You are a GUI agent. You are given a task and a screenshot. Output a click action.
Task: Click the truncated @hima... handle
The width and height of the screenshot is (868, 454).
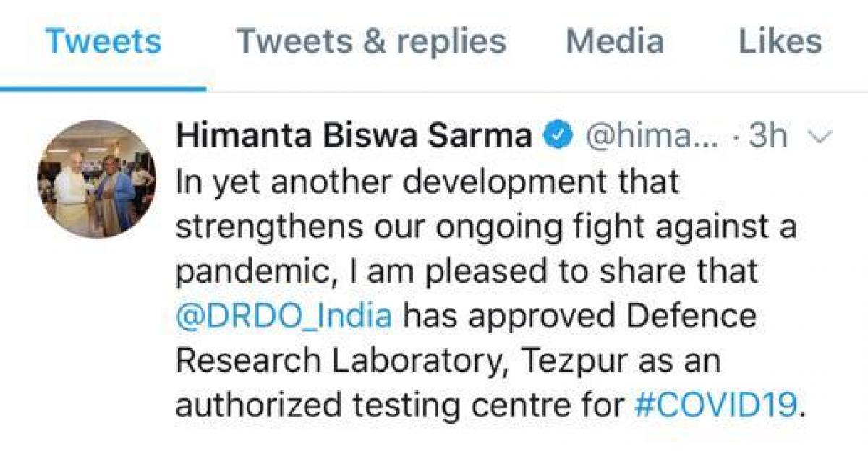click(x=651, y=136)
